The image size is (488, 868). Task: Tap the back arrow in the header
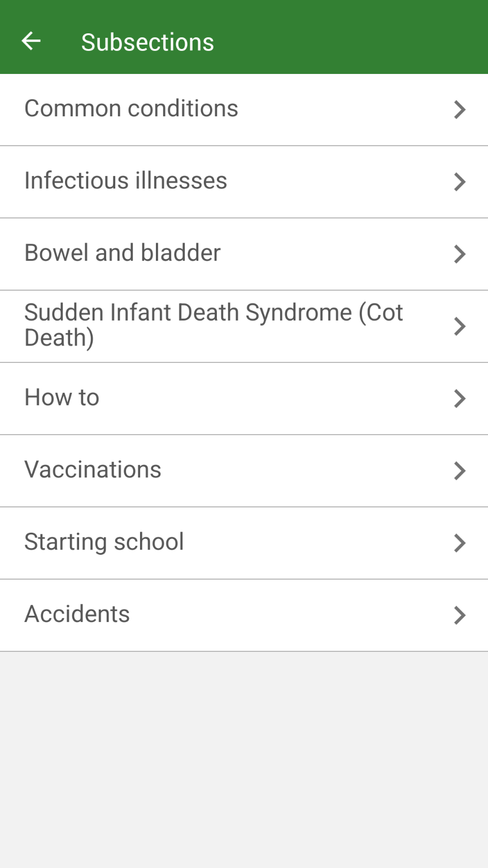(31, 41)
